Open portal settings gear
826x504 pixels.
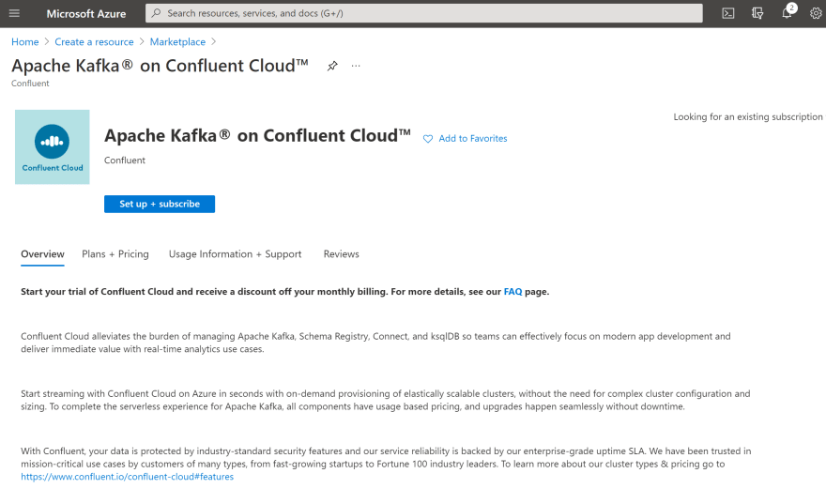point(816,13)
